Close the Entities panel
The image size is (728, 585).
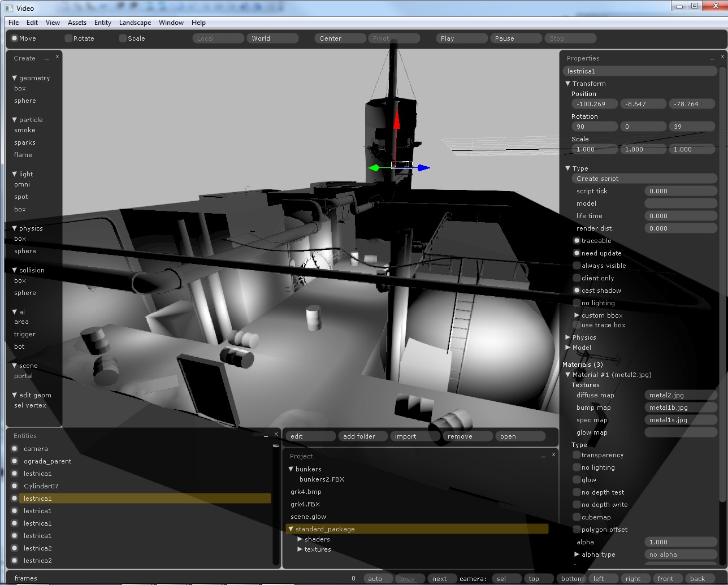[276, 434]
